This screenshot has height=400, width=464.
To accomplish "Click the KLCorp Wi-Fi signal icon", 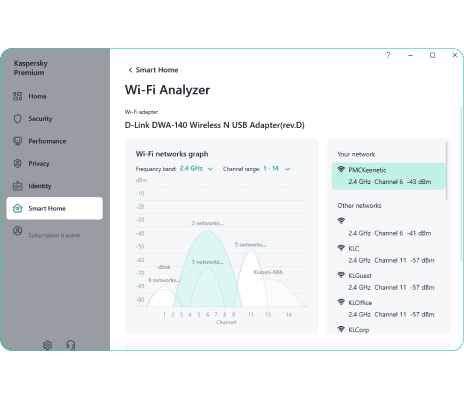I will pos(341,329).
